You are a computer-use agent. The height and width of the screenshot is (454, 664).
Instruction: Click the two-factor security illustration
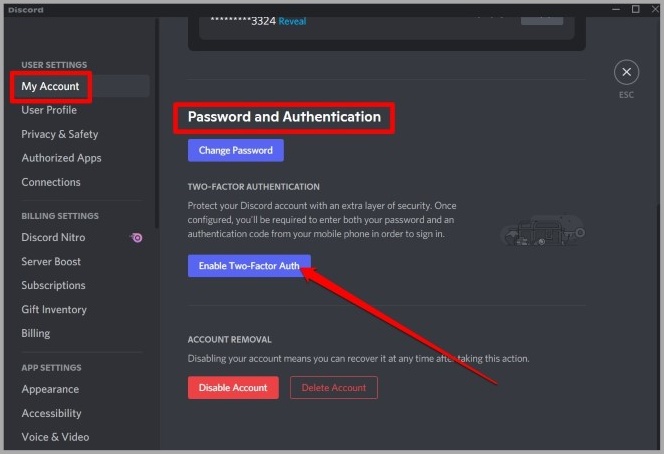tap(543, 230)
